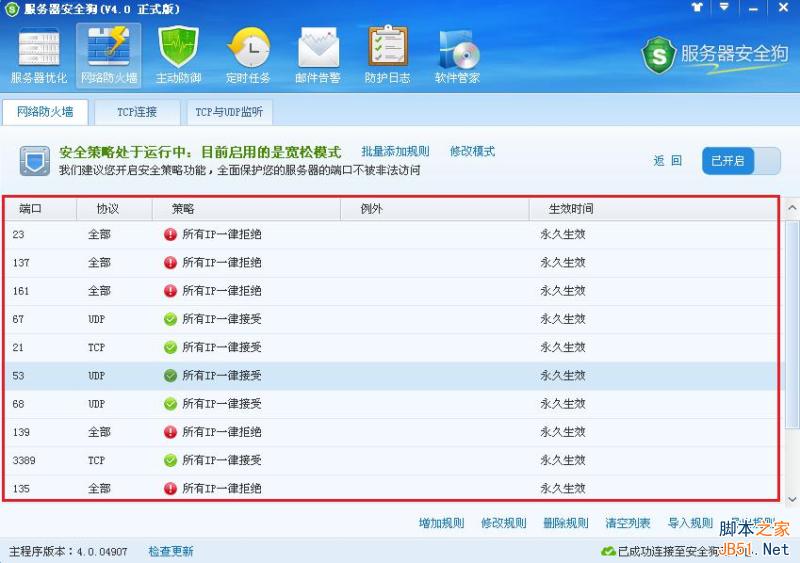Open the title bar dropdown menu arrow
This screenshot has width=800, height=563.
[x=724, y=8]
